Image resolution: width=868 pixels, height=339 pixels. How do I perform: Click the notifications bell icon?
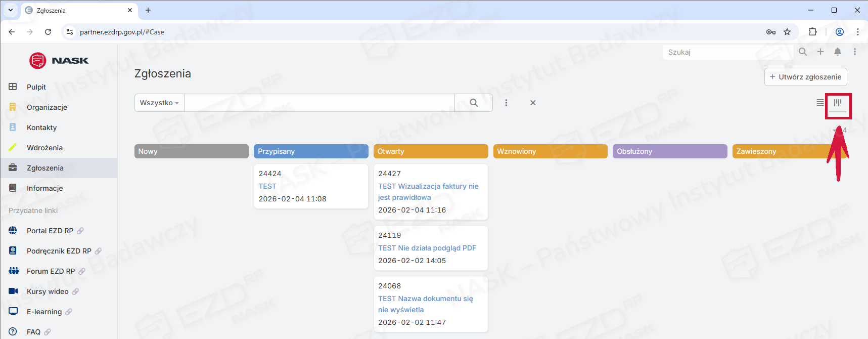coord(838,52)
